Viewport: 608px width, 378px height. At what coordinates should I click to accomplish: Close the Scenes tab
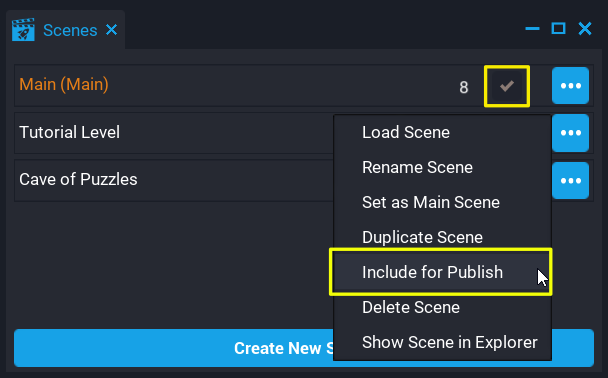[x=112, y=29]
